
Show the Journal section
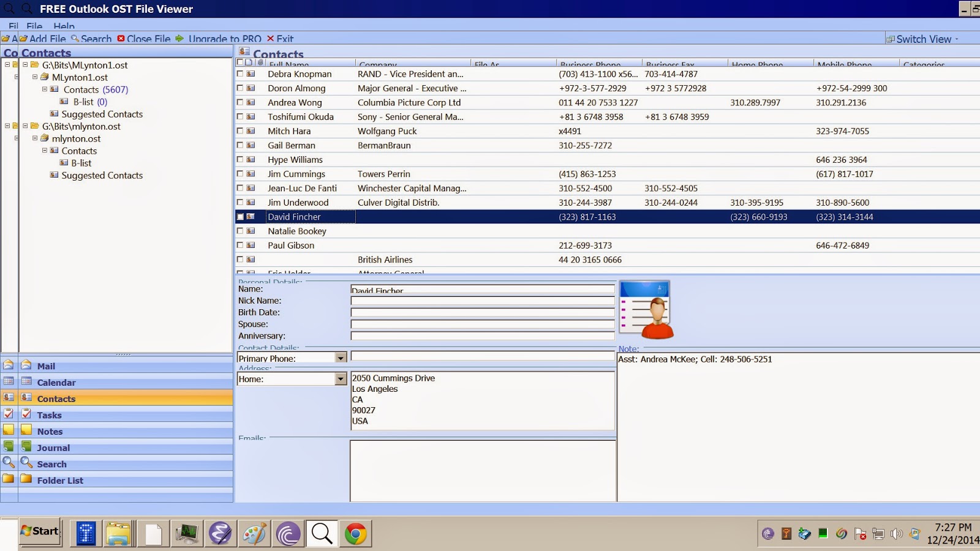pyautogui.click(x=126, y=448)
